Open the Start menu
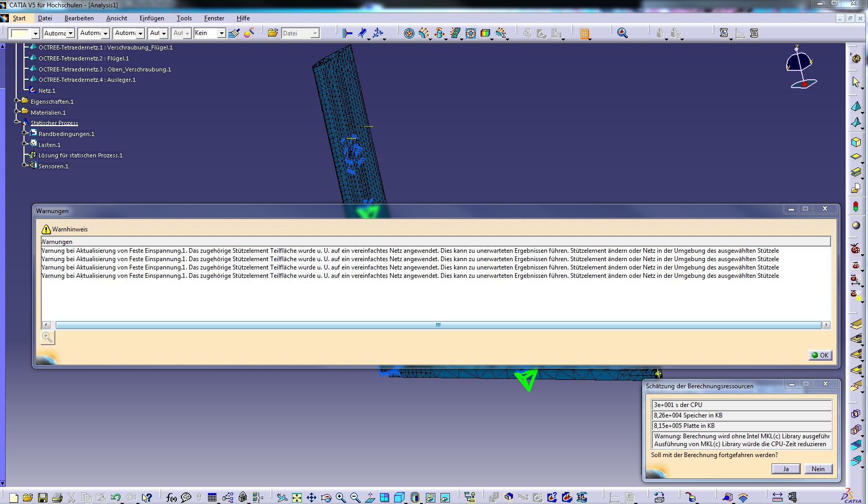868x504 pixels. (19, 18)
